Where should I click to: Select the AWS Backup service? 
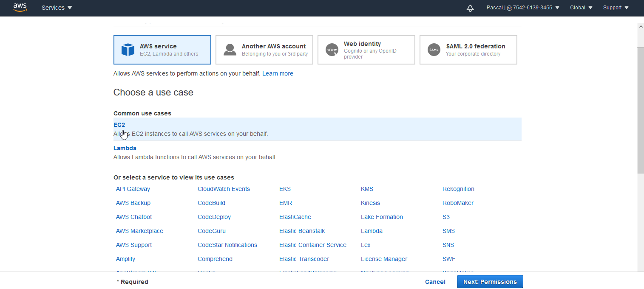pyautogui.click(x=133, y=203)
